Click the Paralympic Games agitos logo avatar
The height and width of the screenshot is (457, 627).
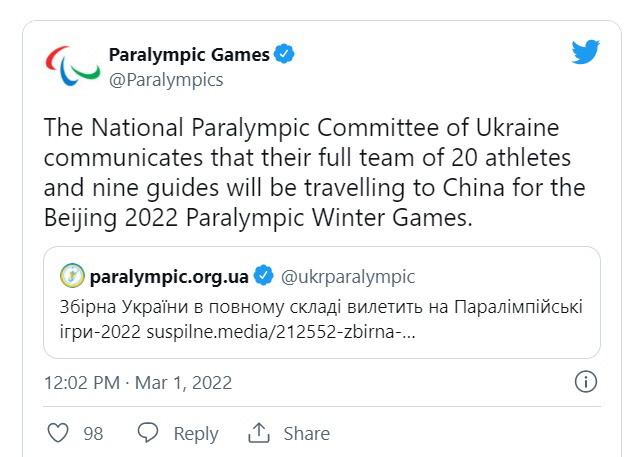(72, 67)
